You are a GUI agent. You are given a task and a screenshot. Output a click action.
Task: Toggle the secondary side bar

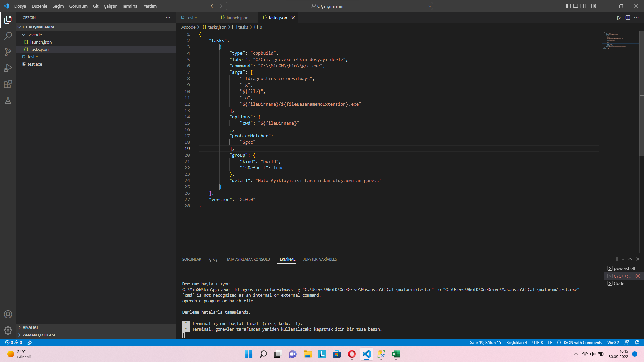tap(583, 6)
